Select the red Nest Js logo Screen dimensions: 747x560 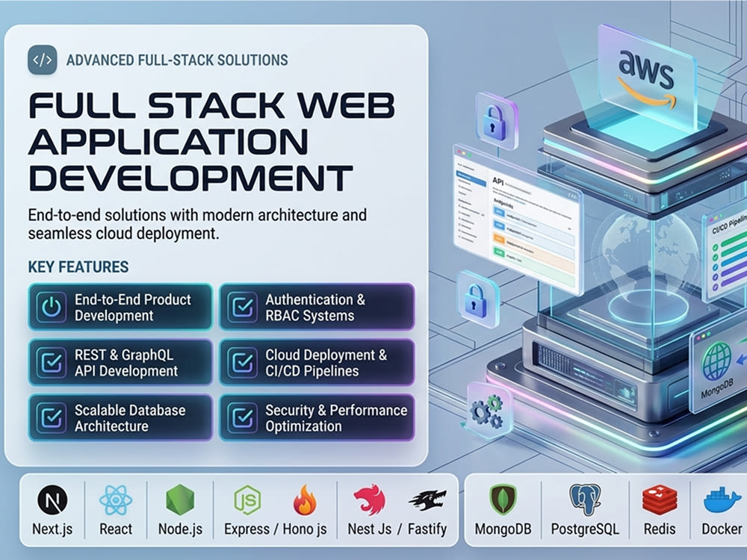click(x=369, y=500)
